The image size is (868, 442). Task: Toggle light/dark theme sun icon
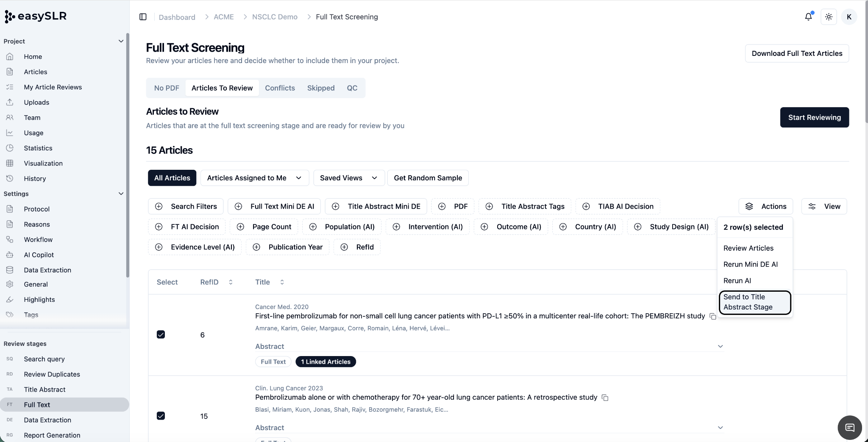coord(829,17)
